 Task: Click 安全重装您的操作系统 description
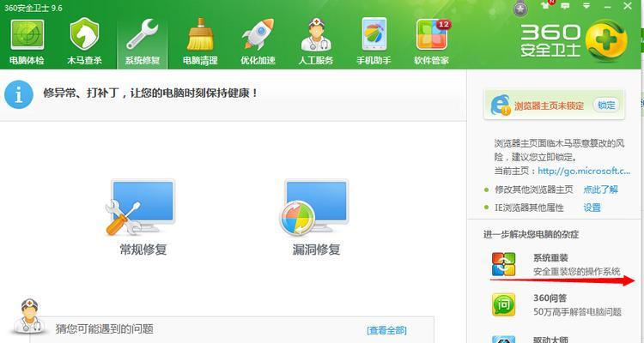point(577,272)
